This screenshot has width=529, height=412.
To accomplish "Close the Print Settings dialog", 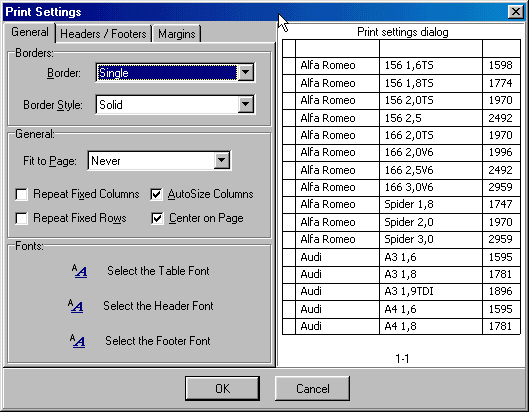I will pos(516,12).
